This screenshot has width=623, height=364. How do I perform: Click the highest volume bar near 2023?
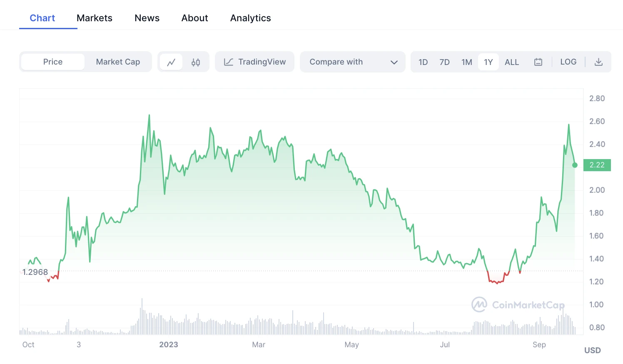click(142, 317)
